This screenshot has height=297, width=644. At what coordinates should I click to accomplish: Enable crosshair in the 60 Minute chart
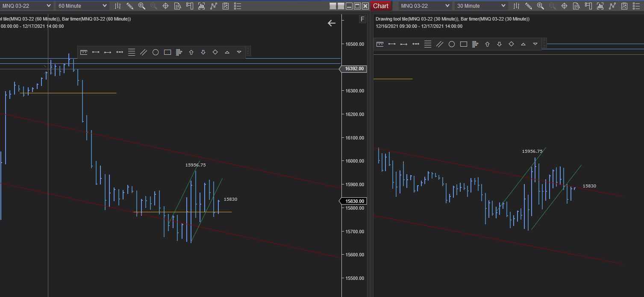(165, 6)
